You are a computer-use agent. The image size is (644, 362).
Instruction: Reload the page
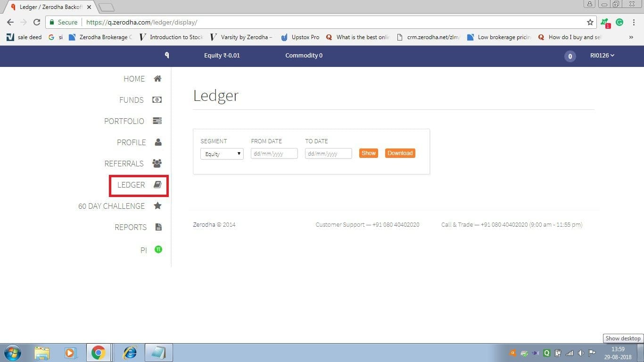pos(37,22)
